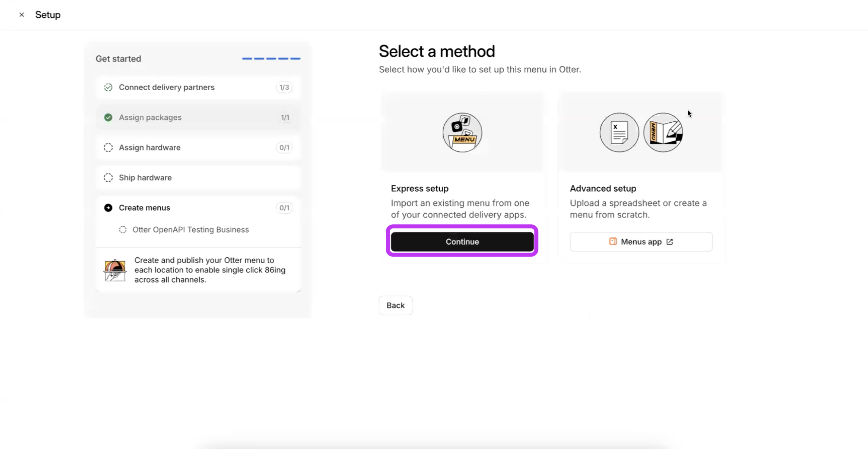
Task: Click the Express setup menu folder illustration
Action: (462, 133)
